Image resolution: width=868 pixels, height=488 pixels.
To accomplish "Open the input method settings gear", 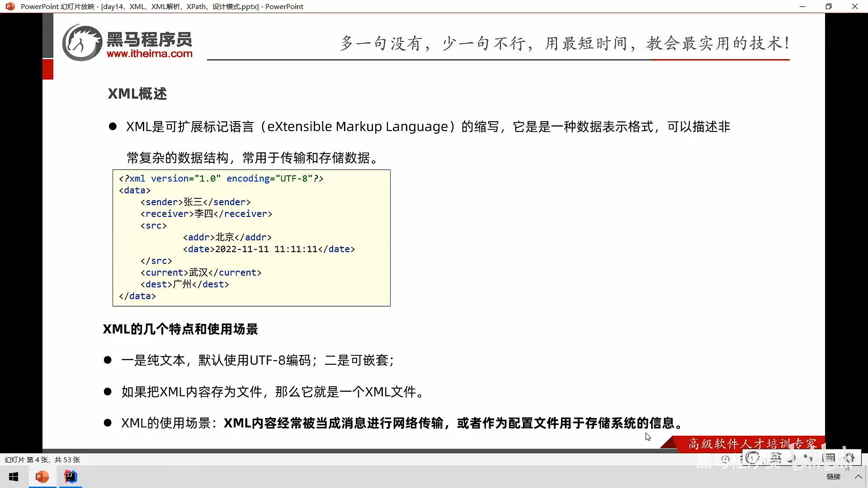I will [849, 458].
